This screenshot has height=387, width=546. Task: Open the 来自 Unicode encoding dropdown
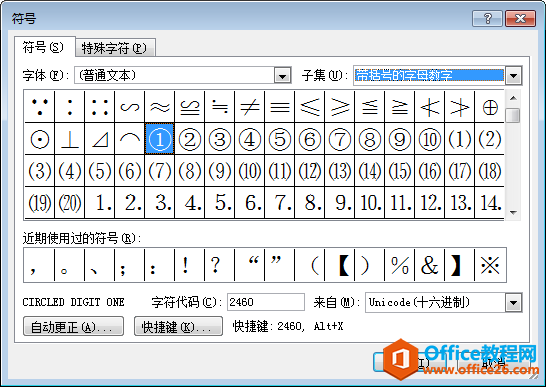(x=513, y=302)
